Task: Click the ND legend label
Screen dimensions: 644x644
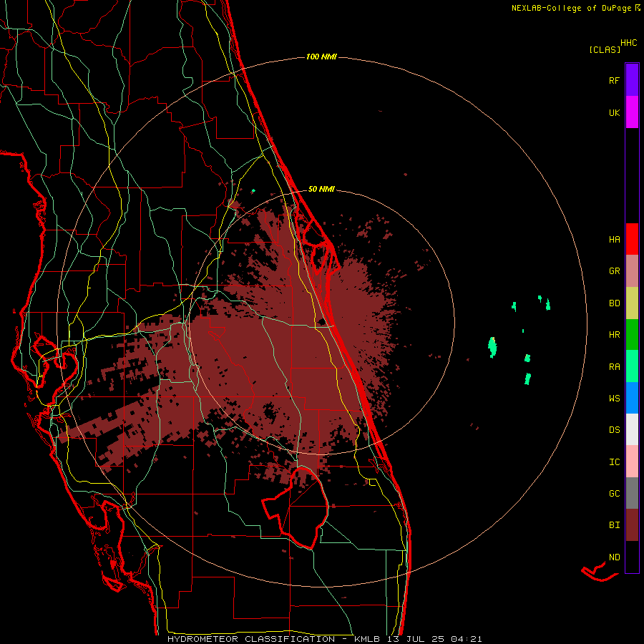Action: pyautogui.click(x=614, y=557)
